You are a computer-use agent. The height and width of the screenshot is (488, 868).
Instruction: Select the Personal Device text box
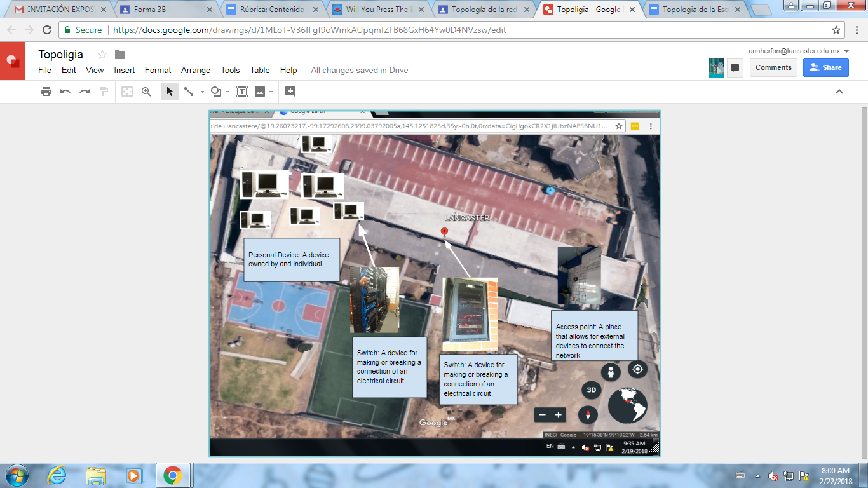point(292,260)
